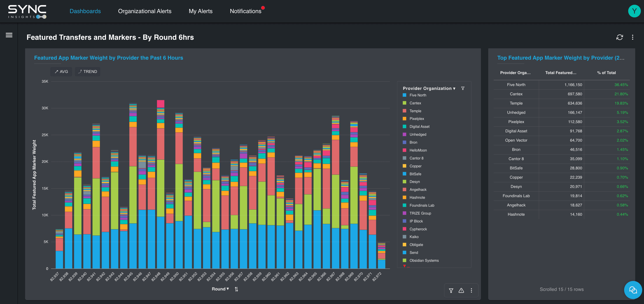Click the Cantex green legend swatch

(404, 103)
